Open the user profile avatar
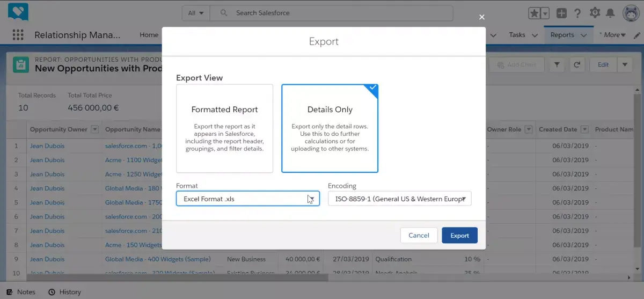 pos(631,13)
